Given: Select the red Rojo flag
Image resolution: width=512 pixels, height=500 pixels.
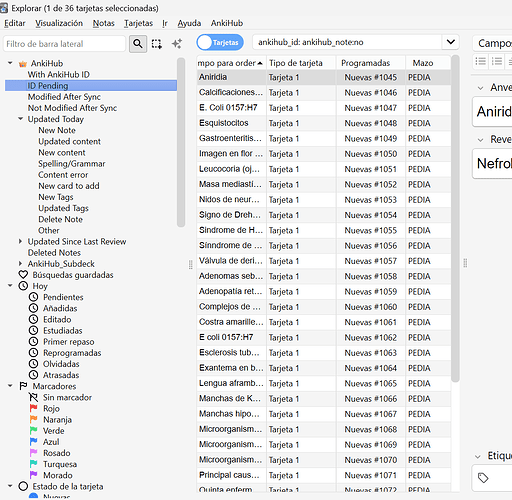Looking at the screenshot, I should [34, 408].
